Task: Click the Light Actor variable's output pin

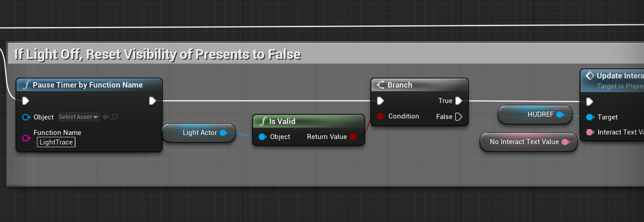Action: [223, 133]
